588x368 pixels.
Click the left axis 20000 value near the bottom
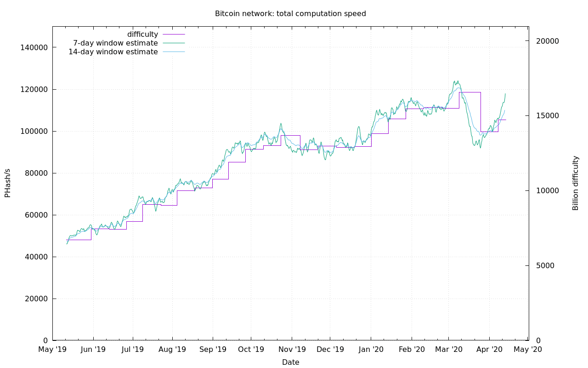pos(36,299)
